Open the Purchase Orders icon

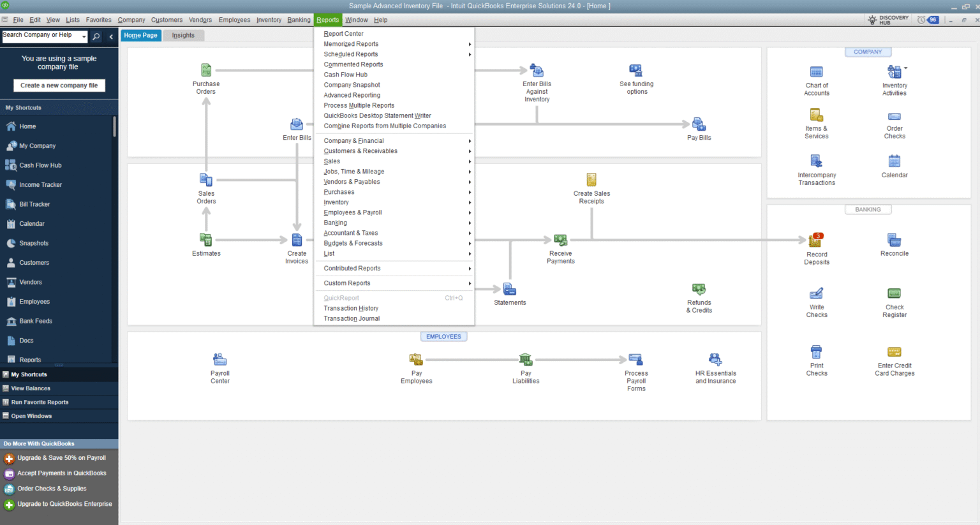coord(206,70)
